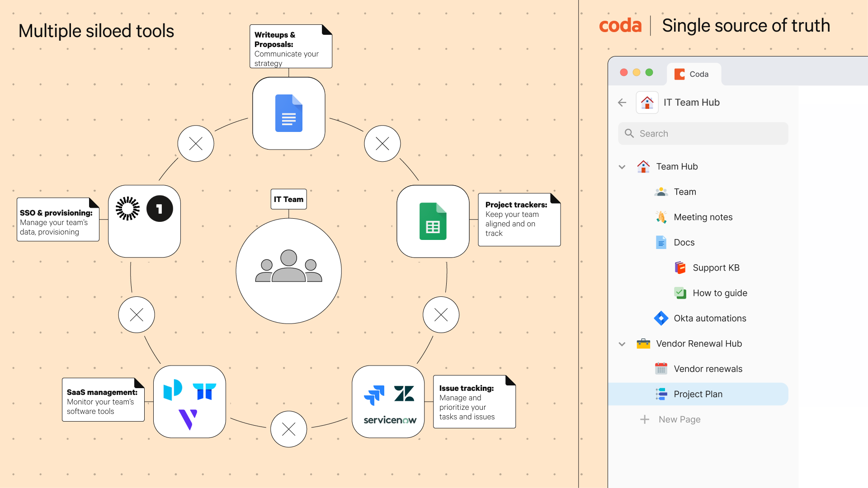Click the X connector between Docs and Sheets
Viewport: 868px width, 488px height.
coord(382,144)
